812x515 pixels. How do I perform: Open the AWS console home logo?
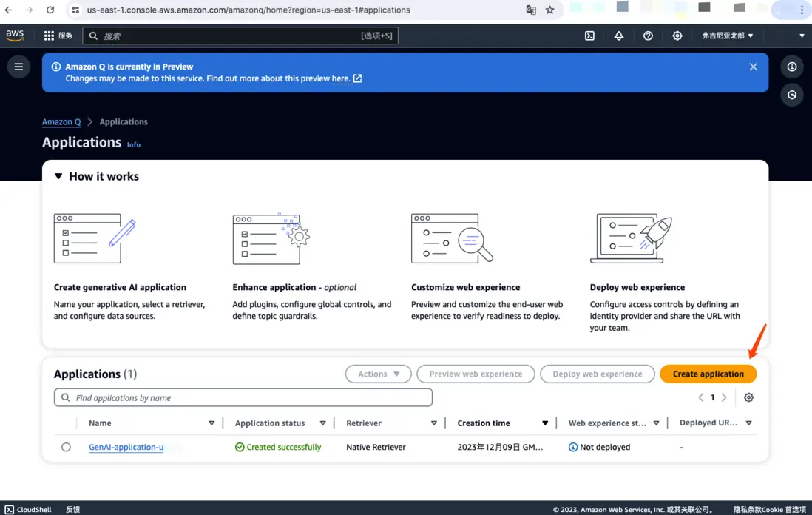pos(15,36)
